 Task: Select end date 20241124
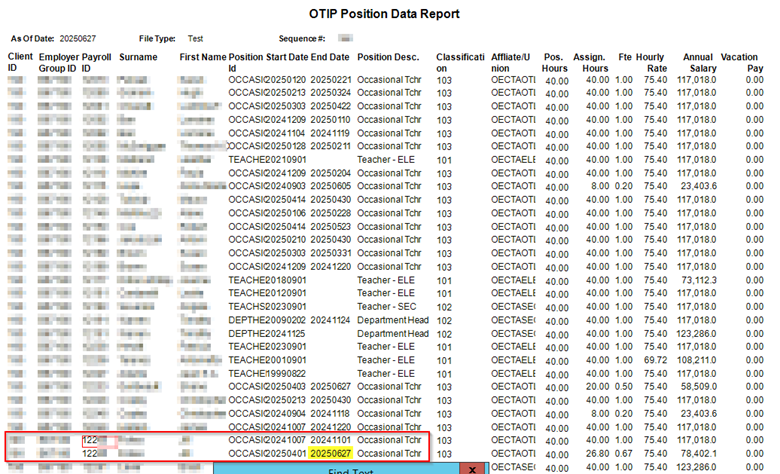tap(330, 320)
